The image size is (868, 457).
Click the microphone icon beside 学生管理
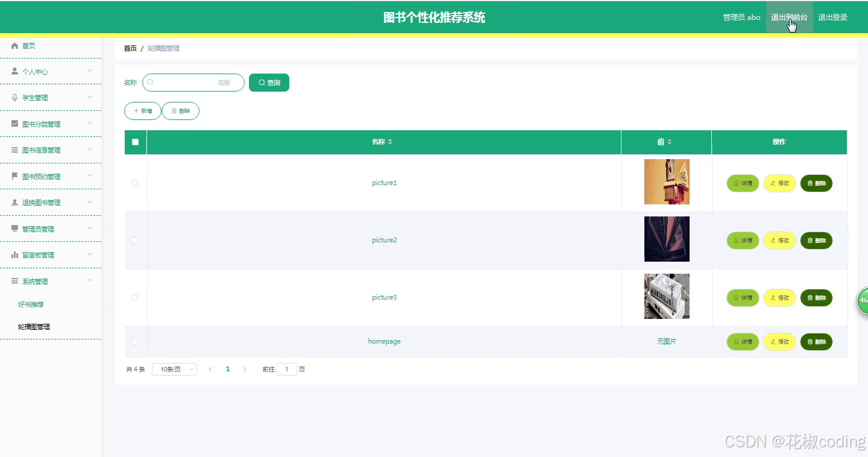click(13, 97)
